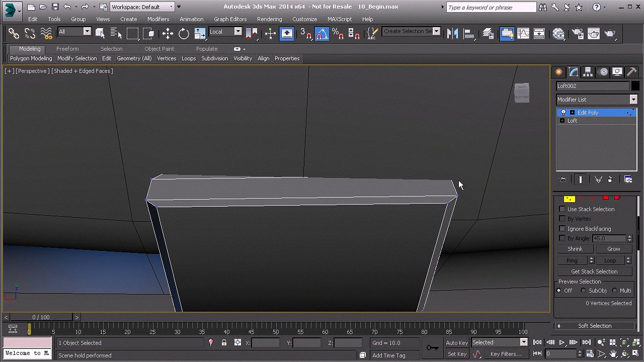Activate the Select and Rotate tool

[x=184, y=34]
